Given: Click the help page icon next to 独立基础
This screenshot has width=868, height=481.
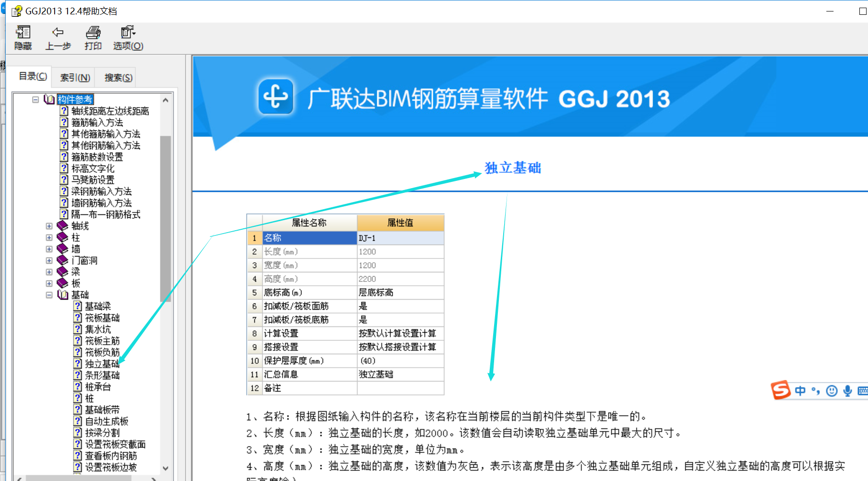Looking at the screenshot, I should tap(78, 364).
